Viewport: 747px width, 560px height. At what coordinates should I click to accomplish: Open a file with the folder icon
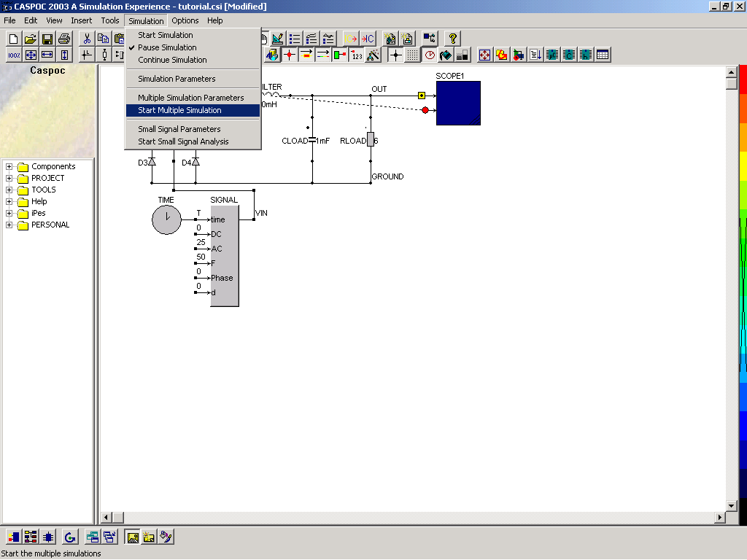pos(31,39)
